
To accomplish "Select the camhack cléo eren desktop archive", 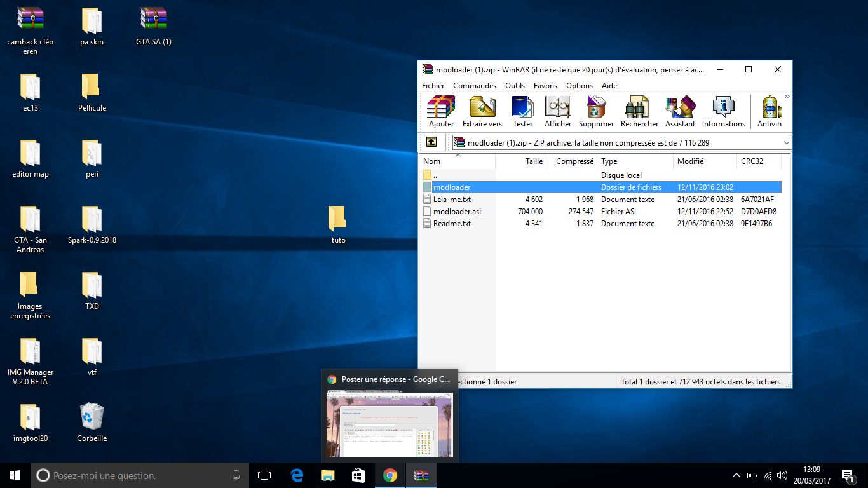I will [30, 30].
